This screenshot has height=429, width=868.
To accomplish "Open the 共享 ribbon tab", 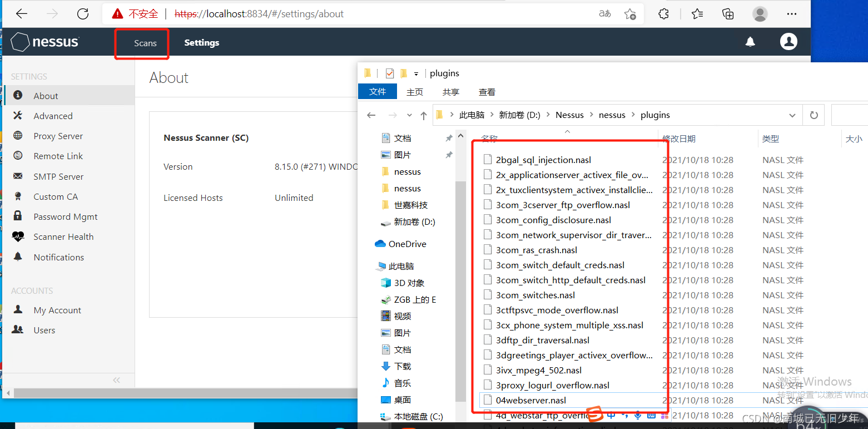I will tap(451, 92).
